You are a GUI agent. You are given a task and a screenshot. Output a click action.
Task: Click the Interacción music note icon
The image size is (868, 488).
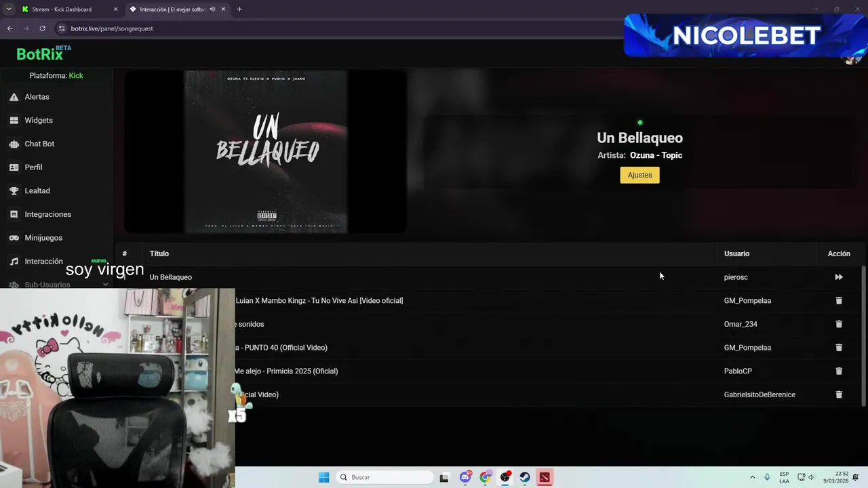pos(14,262)
